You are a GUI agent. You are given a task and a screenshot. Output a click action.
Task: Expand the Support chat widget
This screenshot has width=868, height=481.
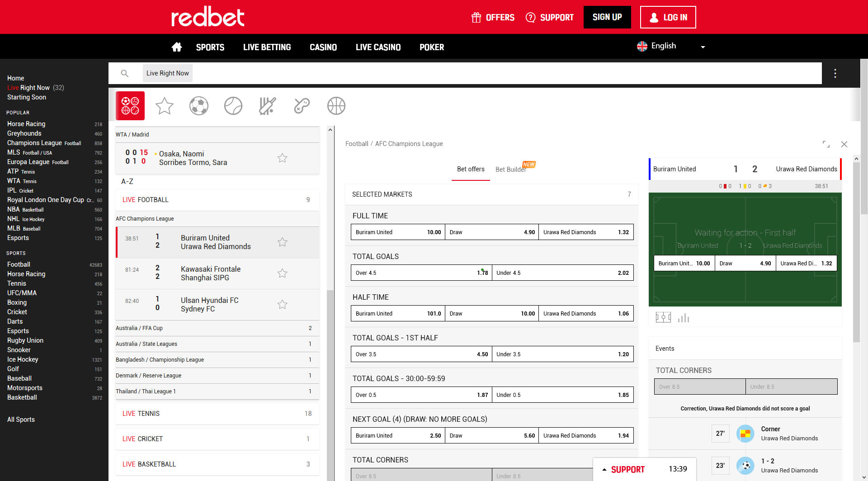coord(645,469)
